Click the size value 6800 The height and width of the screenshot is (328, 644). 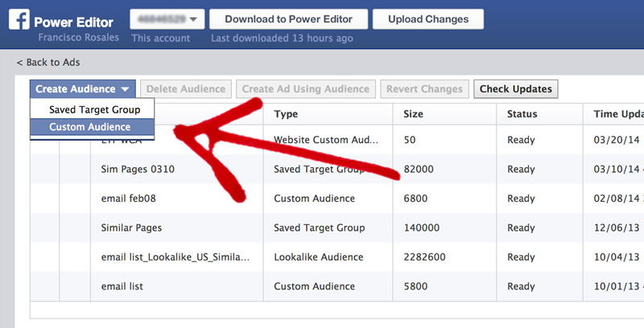415,199
